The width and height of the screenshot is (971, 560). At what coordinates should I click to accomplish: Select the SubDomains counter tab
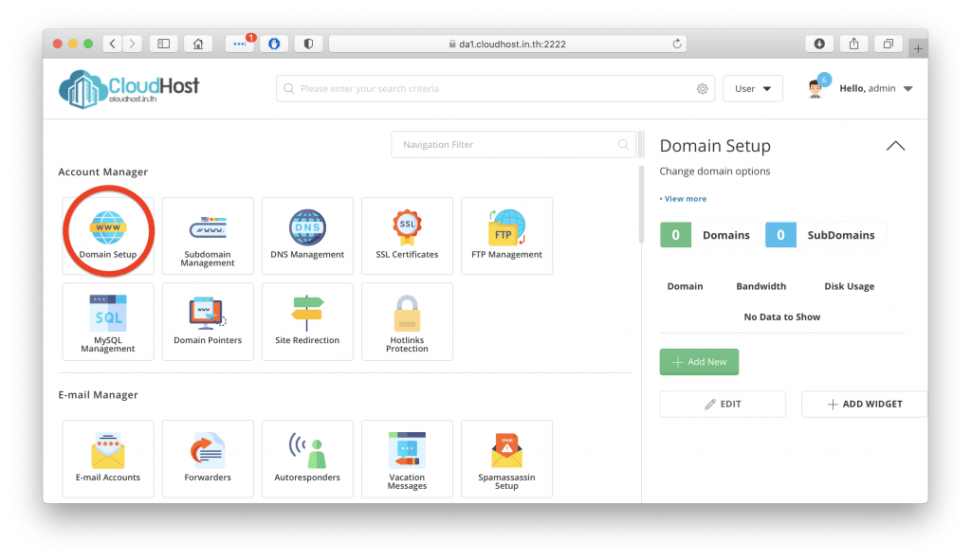click(825, 235)
